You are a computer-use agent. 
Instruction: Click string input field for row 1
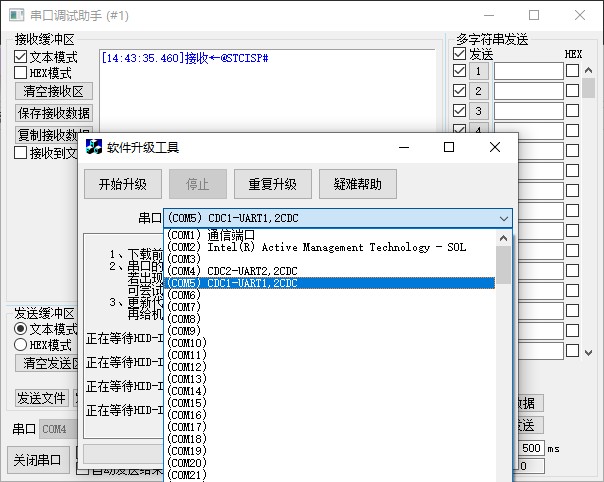click(x=529, y=71)
